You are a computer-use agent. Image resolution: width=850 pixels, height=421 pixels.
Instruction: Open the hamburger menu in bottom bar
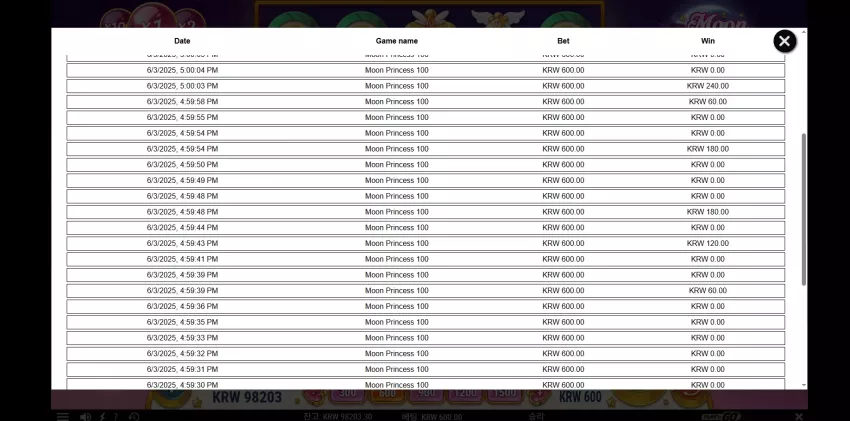(x=63, y=417)
